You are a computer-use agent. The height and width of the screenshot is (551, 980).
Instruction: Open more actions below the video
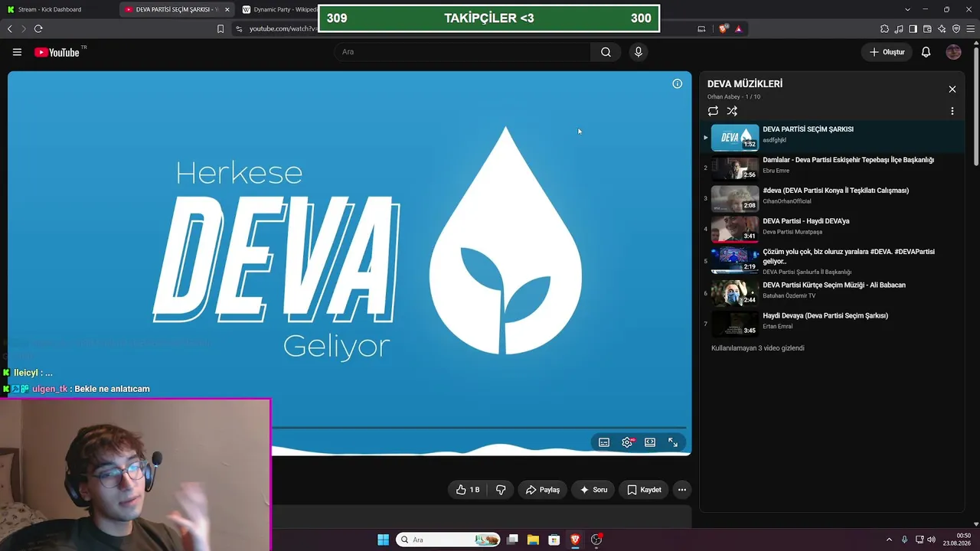click(x=681, y=490)
